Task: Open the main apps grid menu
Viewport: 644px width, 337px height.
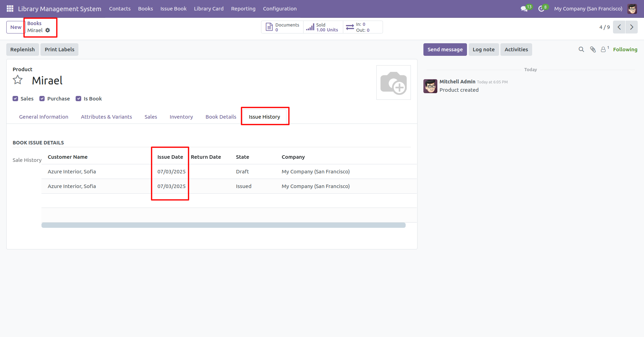Action: 10,8
